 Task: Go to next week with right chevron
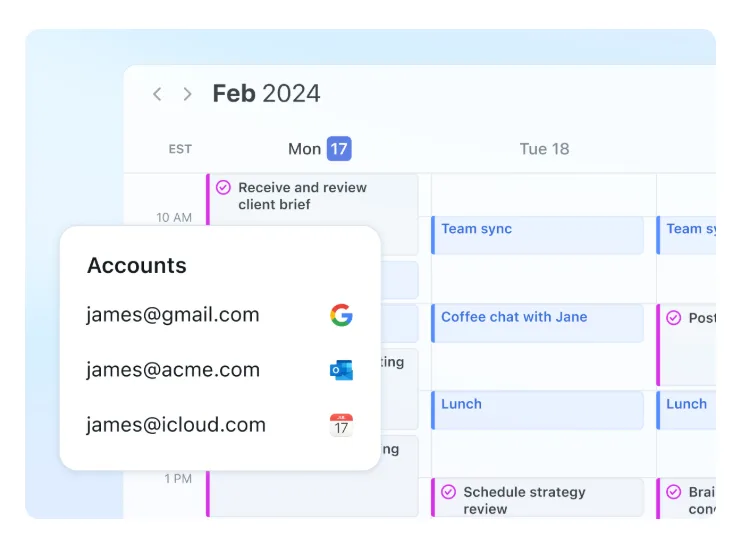[x=187, y=94]
